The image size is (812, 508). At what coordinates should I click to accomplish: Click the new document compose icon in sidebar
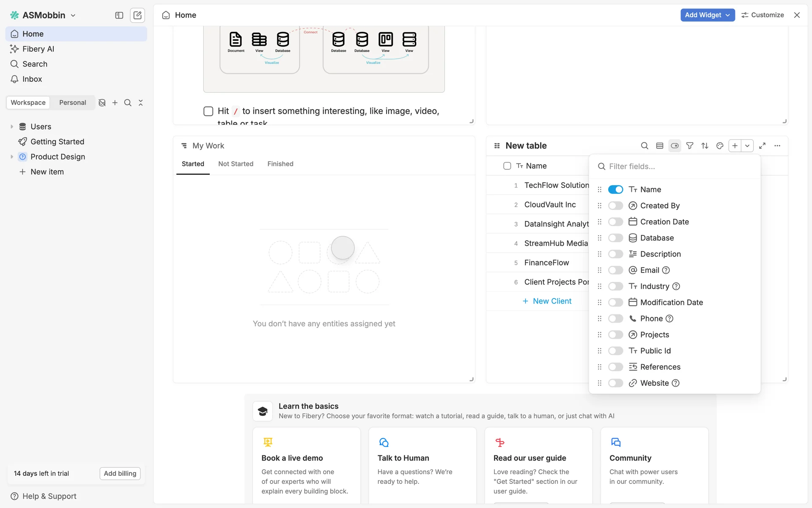pyautogui.click(x=137, y=15)
